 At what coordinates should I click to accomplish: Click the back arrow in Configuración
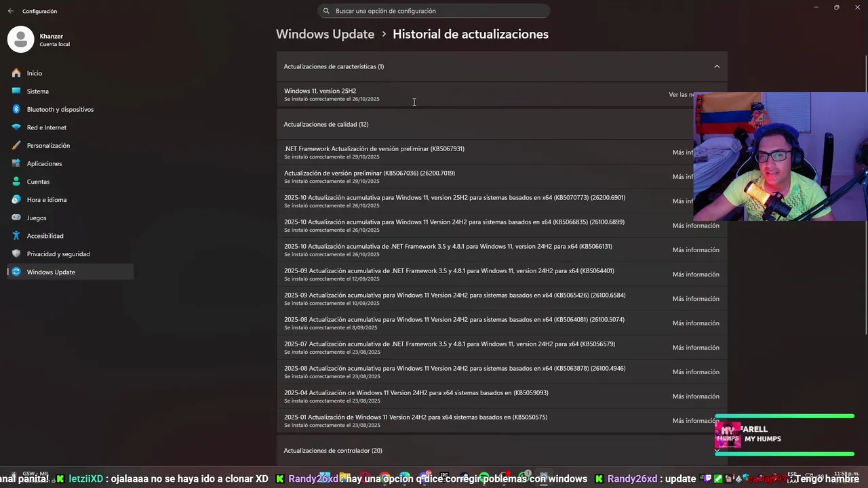(10, 11)
